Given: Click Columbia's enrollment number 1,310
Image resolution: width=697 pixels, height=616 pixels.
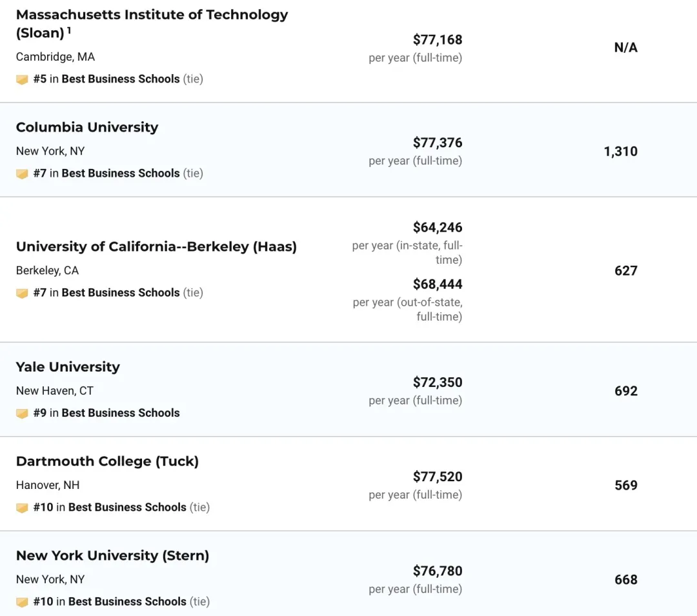Looking at the screenshot, I should 620,152.
